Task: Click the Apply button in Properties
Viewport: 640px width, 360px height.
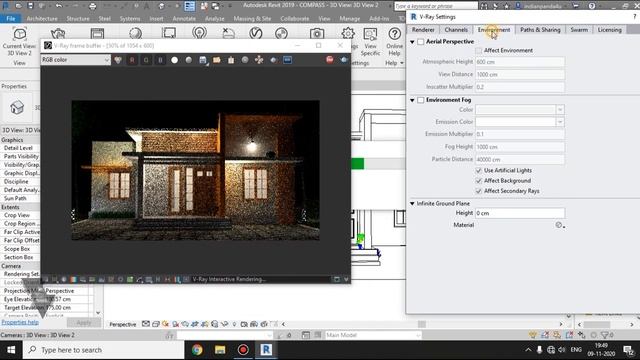Action: [84, 322]
